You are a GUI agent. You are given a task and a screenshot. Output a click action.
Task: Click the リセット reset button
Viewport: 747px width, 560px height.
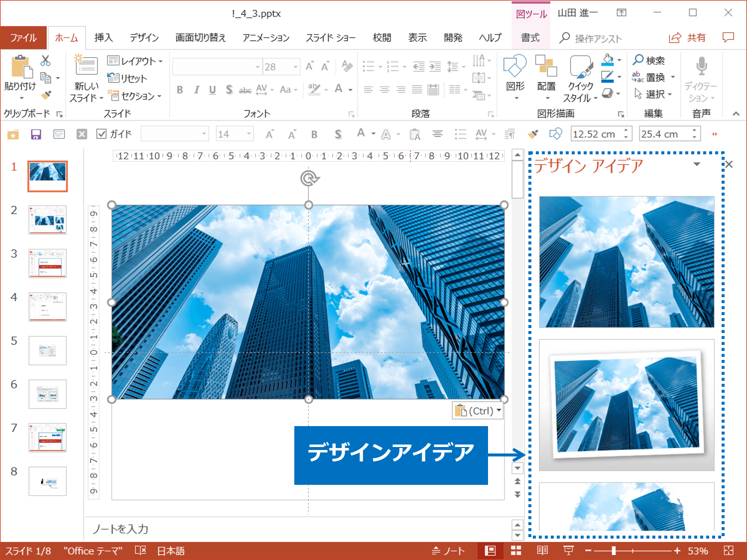click(127, 78)
